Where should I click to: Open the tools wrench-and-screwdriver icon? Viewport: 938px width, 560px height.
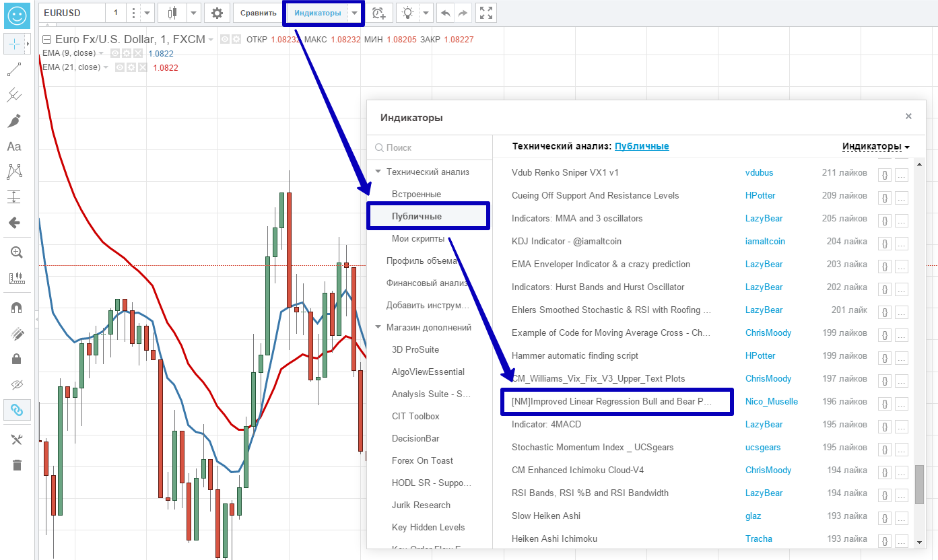pos(17,440)
